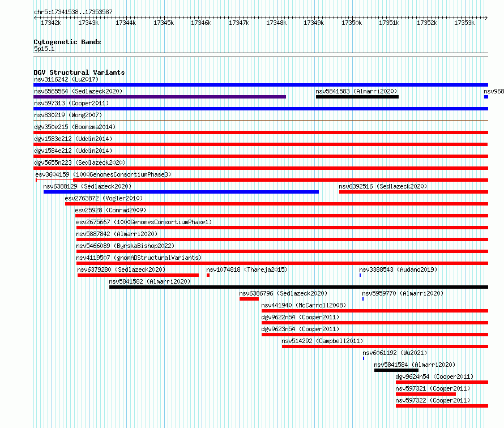Select the nsv5841584 (Almarri2020) black bar
This screenshot has height=428, width=504.
pos(396,370)
